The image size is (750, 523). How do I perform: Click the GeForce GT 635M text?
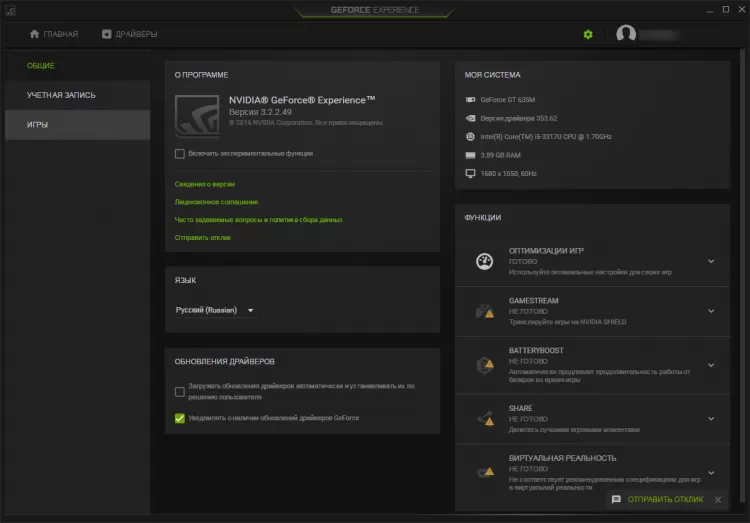click(507, 100)
